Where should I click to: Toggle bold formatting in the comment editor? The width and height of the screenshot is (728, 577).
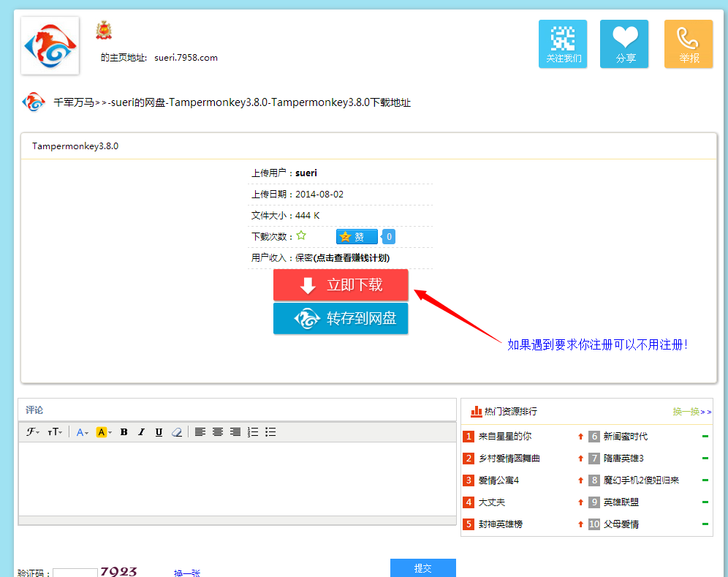coord(124,432)
